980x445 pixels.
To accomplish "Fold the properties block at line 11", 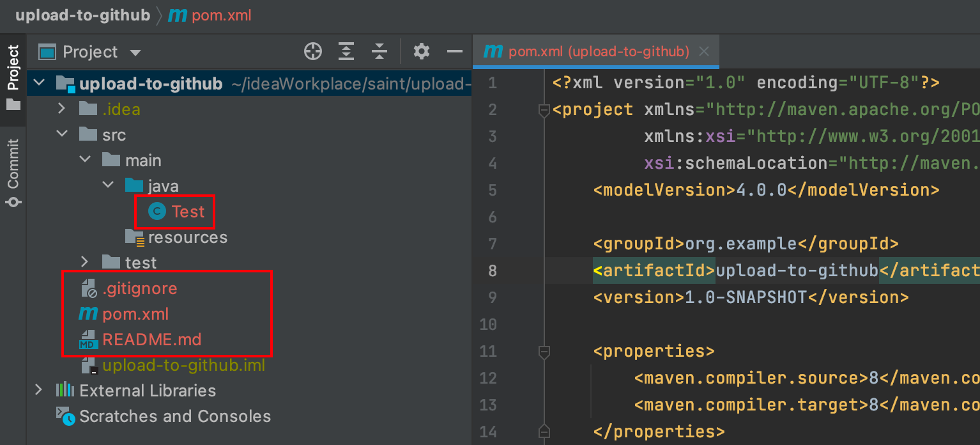I will coord(544,352).
